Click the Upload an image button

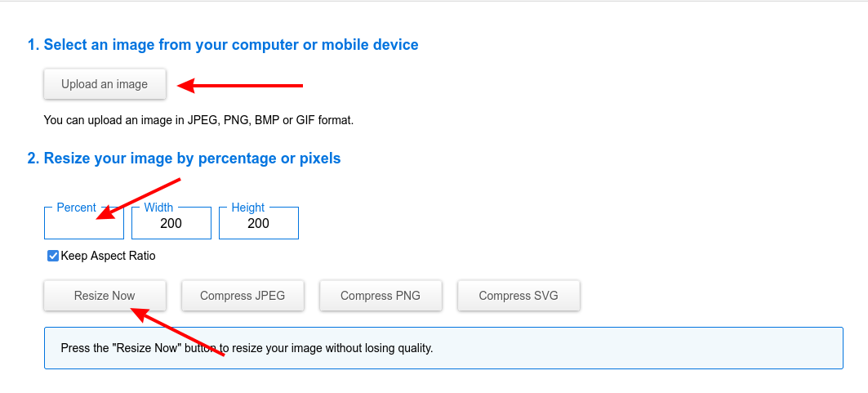point(105,84)
